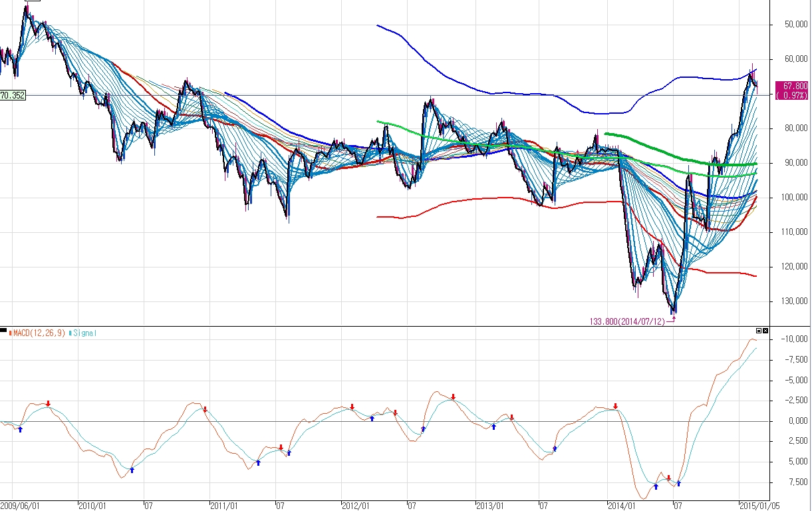Close the MACD indicator panel
Viewport: 812px width, 511px height.
pos(765,330)
